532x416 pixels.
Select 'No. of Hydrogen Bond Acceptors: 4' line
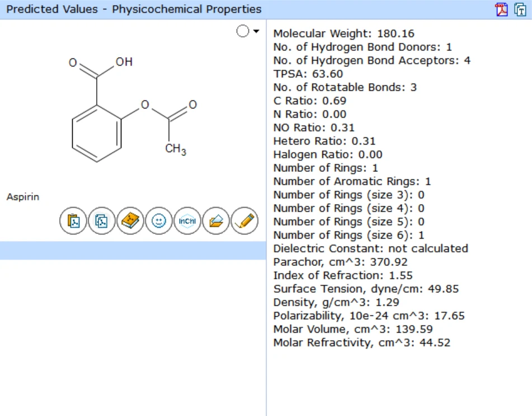[372, 60]
